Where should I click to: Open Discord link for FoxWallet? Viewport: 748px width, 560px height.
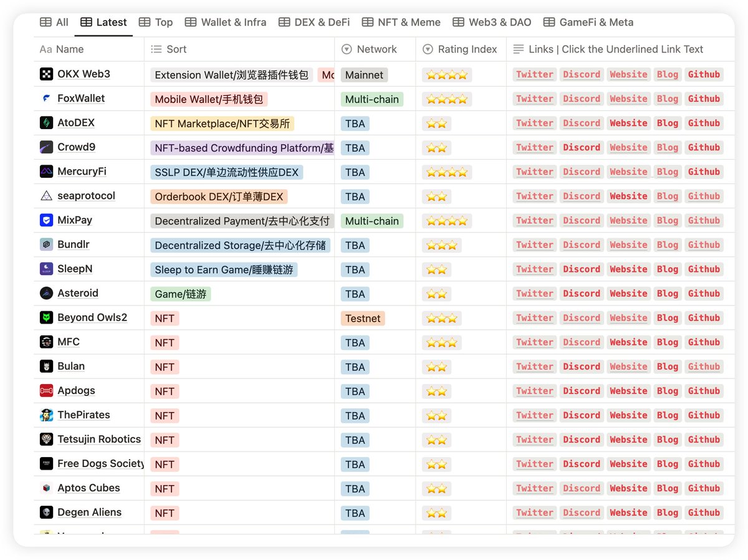pos(582,99)
